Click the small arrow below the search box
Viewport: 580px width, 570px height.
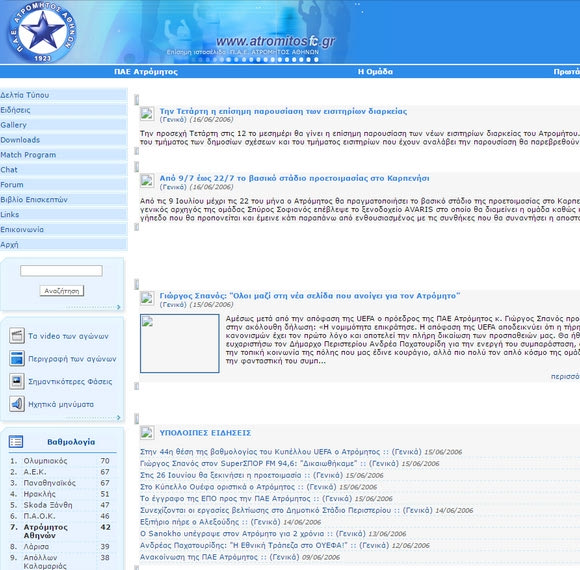[x=118, y=307]
